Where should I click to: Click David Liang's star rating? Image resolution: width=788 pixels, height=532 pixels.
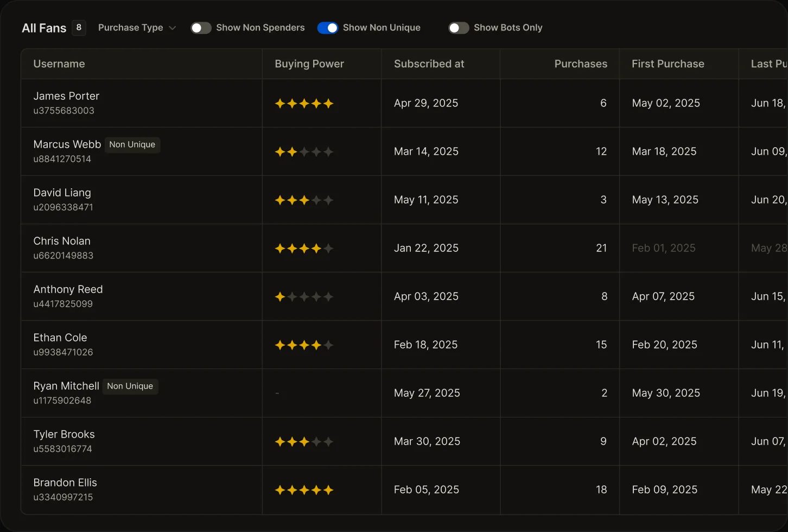[x=304, y=200]
